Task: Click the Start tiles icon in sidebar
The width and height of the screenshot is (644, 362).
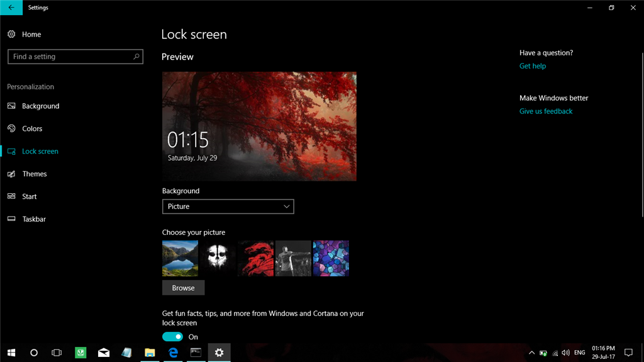Action: (x=11, y=196)
